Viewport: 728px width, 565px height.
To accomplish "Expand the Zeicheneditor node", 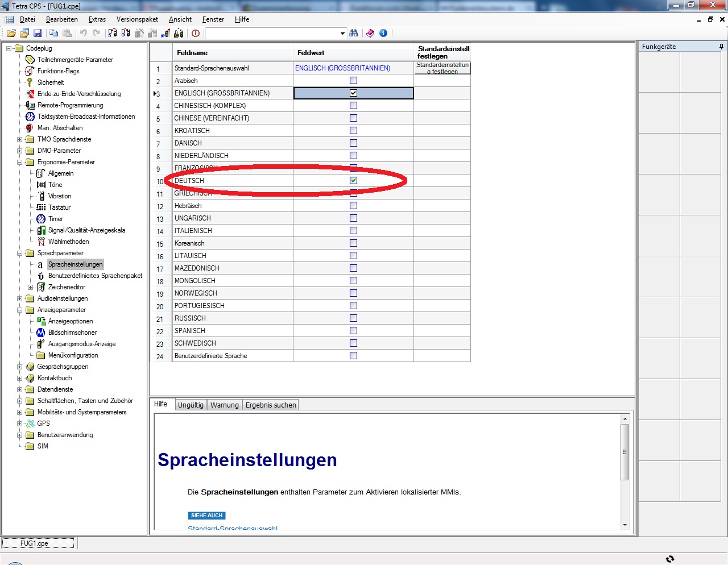I will coord(31,287).
